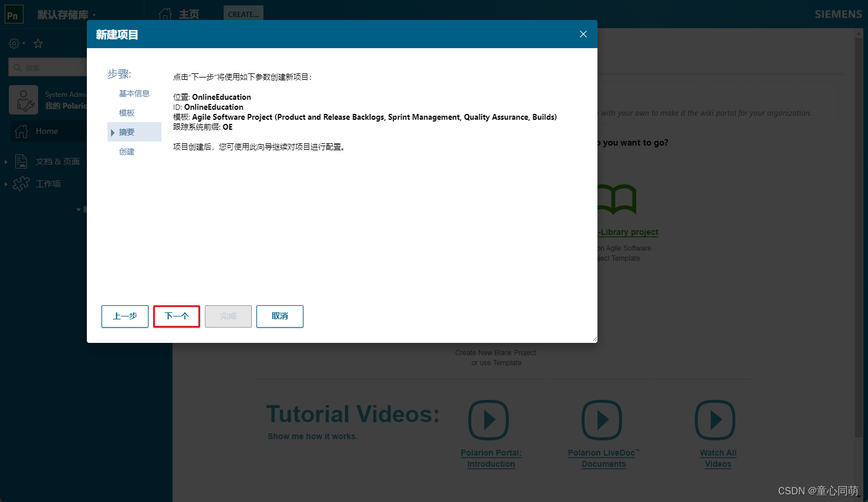Click the 工作项 label

48,184
